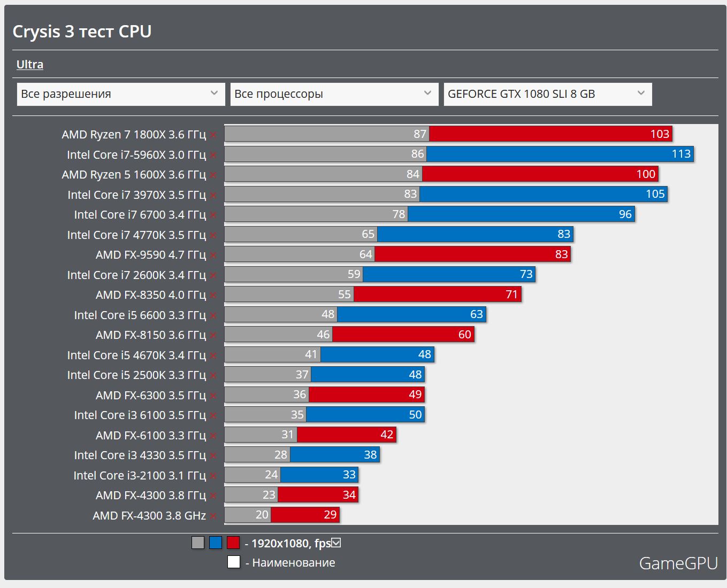The image size is (727, 588).
Task: Click the gray legend color swatch
Action: 198,543
